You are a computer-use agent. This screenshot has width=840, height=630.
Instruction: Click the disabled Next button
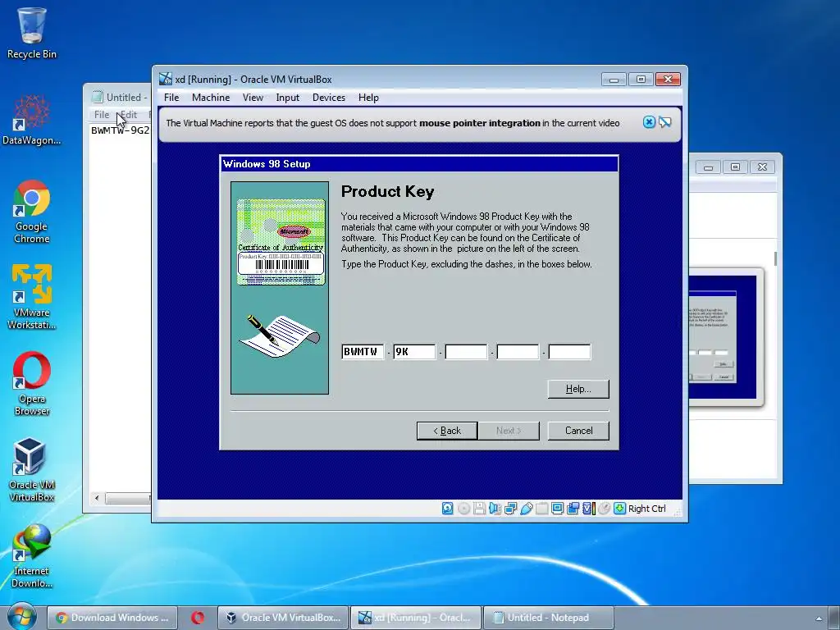509,431
